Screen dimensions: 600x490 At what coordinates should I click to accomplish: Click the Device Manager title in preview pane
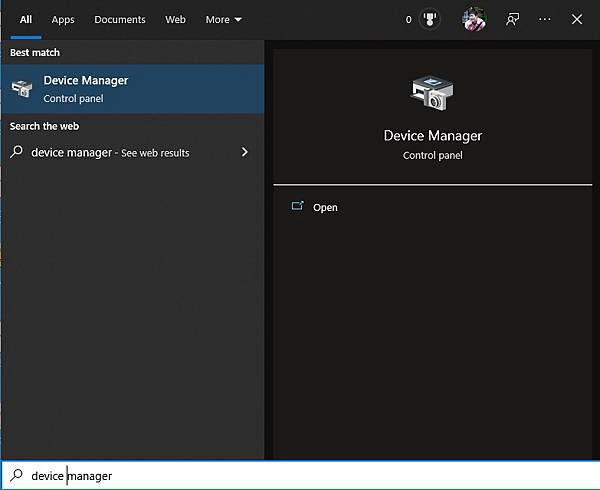(433, 136)
